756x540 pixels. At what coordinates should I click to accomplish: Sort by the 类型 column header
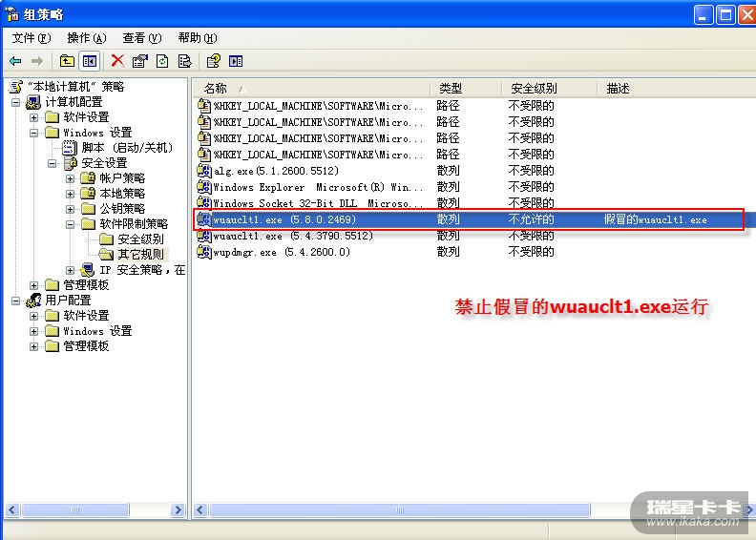(x=466, y=88)
